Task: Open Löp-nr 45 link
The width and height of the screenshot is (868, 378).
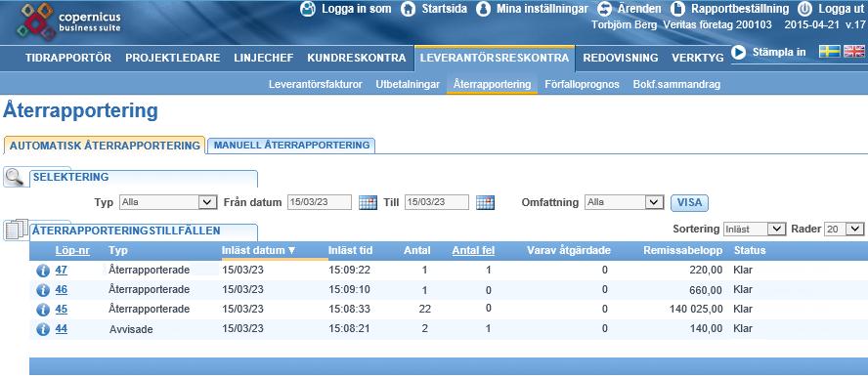Action: [62, 309]
